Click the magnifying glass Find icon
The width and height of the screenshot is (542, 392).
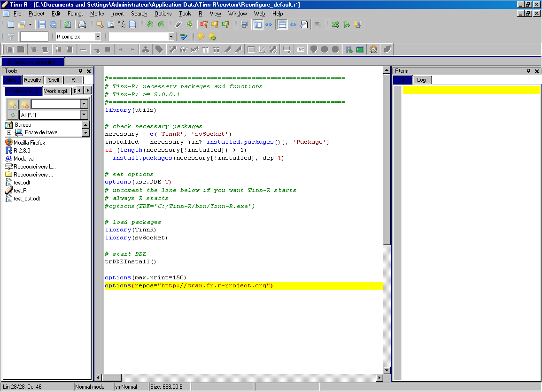click(x=100, y=24)
